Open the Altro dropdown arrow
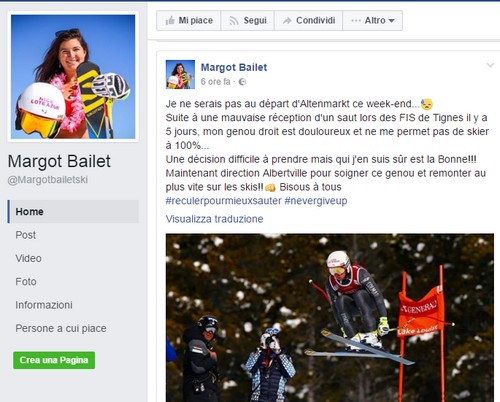500x402 pixels. [x=392, y=21]
